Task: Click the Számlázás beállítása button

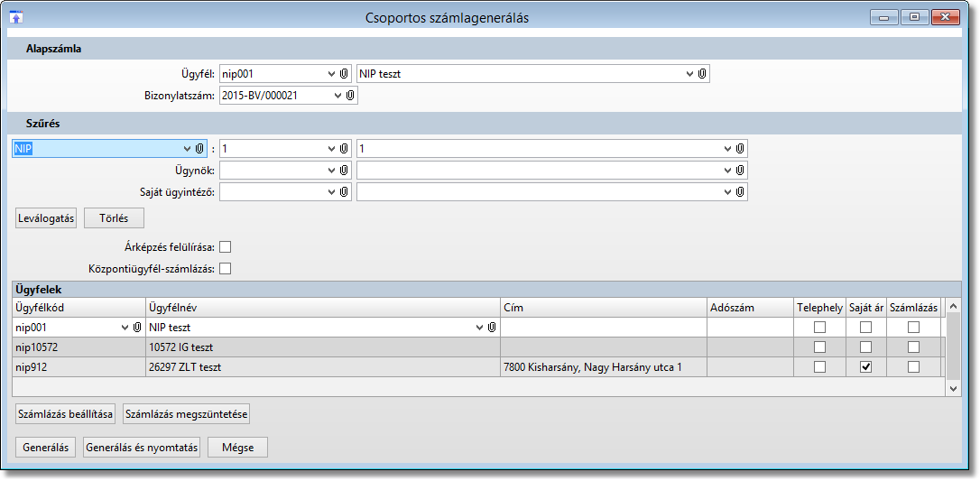Action: pos(66,414)
